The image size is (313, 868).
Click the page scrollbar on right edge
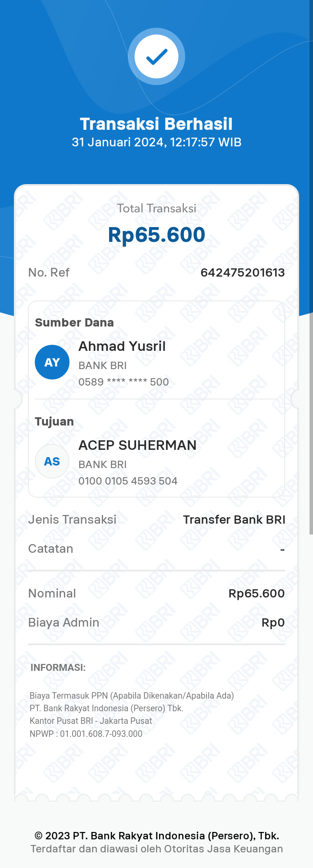pos(311,423)
